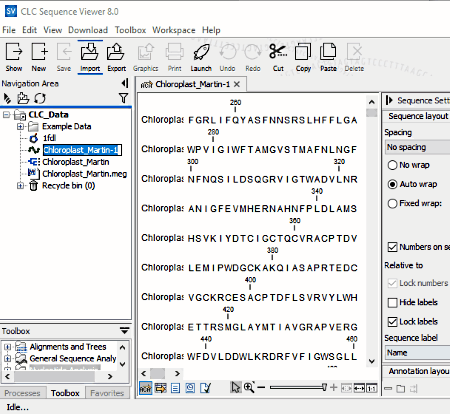The height and width of the screenshot is (414, 450).
Task: Open the Toolbox panel menu arrow
Action: click(125, 331)
